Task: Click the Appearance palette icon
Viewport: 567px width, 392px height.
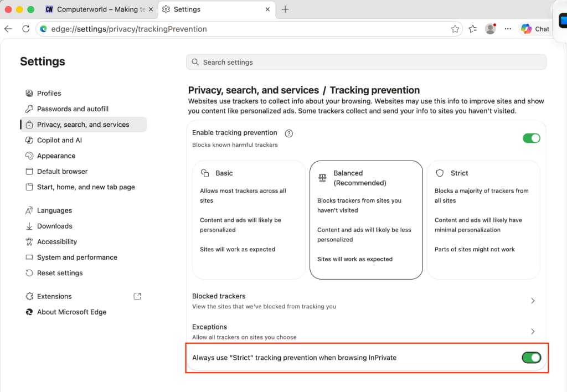Action: coord(29,156)
